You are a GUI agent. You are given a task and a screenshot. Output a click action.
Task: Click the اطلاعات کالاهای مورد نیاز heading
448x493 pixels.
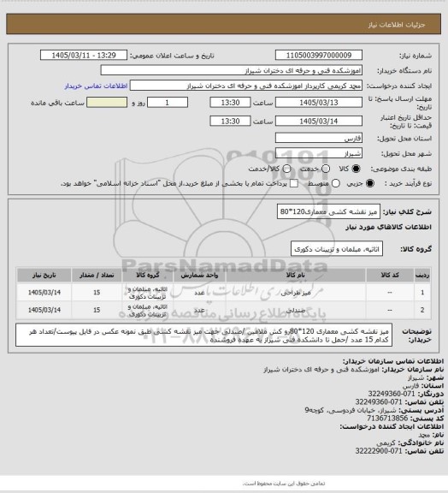tap(388, 228)
